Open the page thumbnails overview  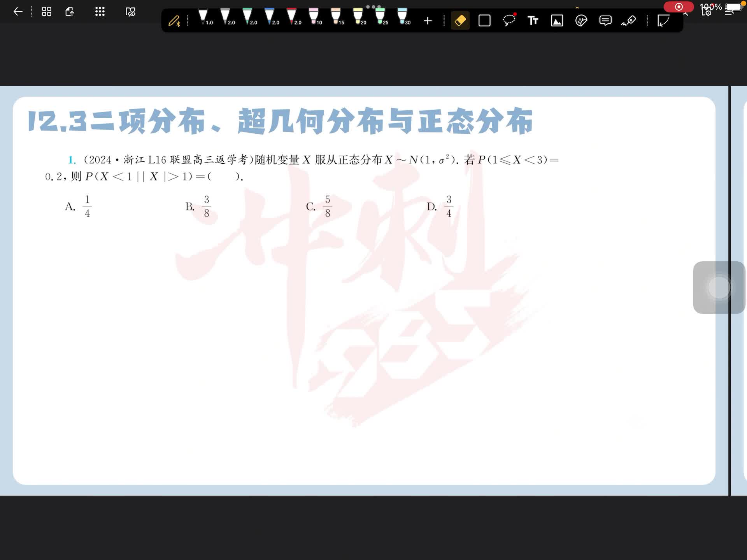coord(47,12)
